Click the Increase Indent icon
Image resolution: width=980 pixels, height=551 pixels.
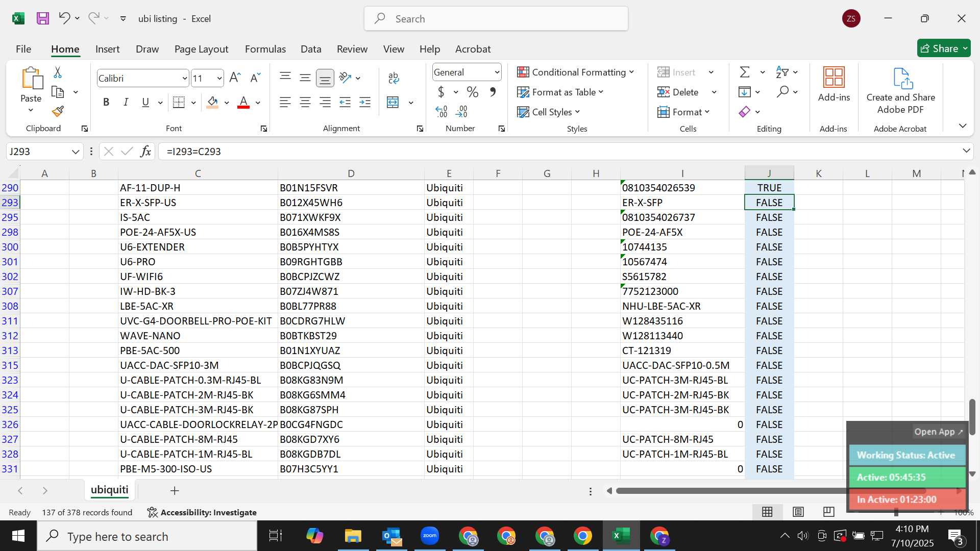(x=365, y=102)
